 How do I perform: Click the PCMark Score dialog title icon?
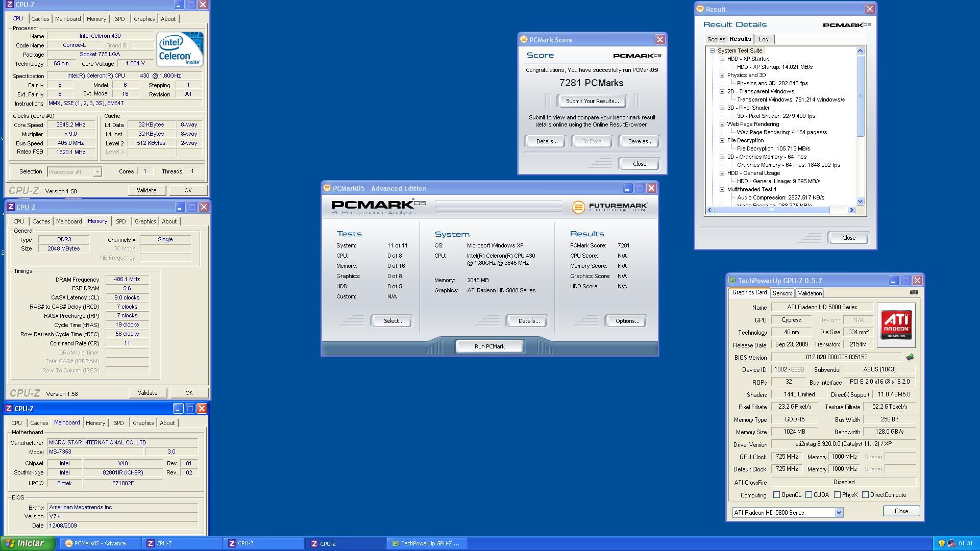pos(523,40)
